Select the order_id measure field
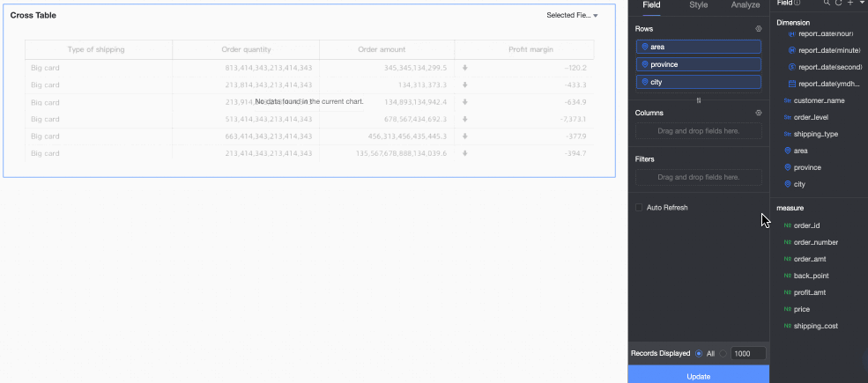868x383 pixels. click(x=806, y=225)
